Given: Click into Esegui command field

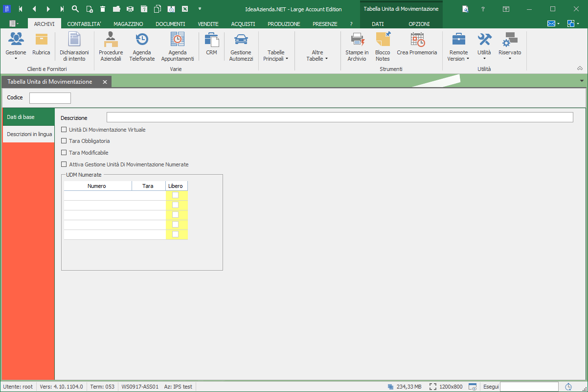Looking at the screenshot, I should click(x=530, y=387).
